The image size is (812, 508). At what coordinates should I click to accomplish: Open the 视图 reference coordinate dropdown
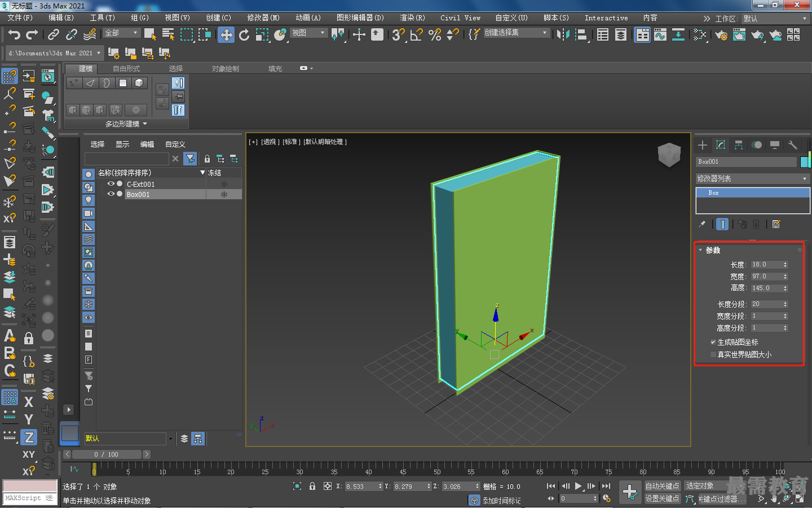tap(308, 33)
